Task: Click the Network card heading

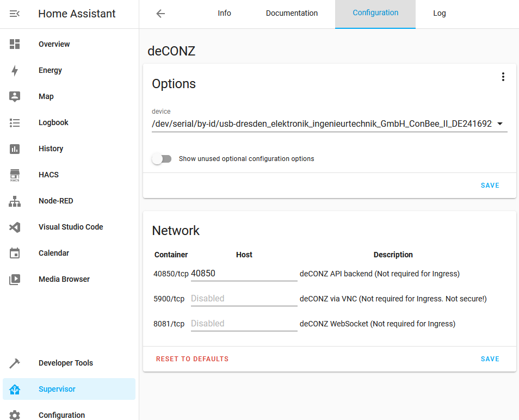Action: [x=176, y=231]
